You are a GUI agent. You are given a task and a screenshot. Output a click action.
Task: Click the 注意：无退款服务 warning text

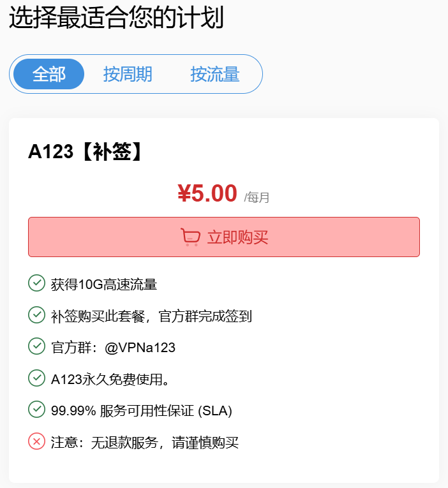point(104,442)
